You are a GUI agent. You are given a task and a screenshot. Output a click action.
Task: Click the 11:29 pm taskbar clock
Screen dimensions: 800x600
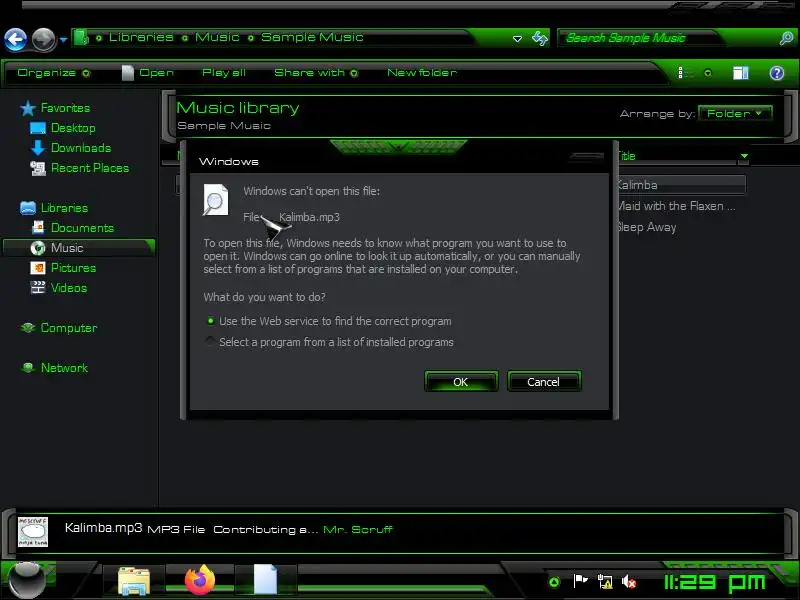pos(714,582)
